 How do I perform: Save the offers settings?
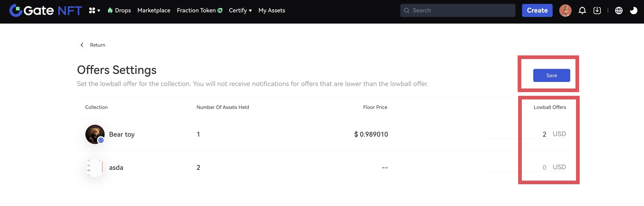(551, 76)
